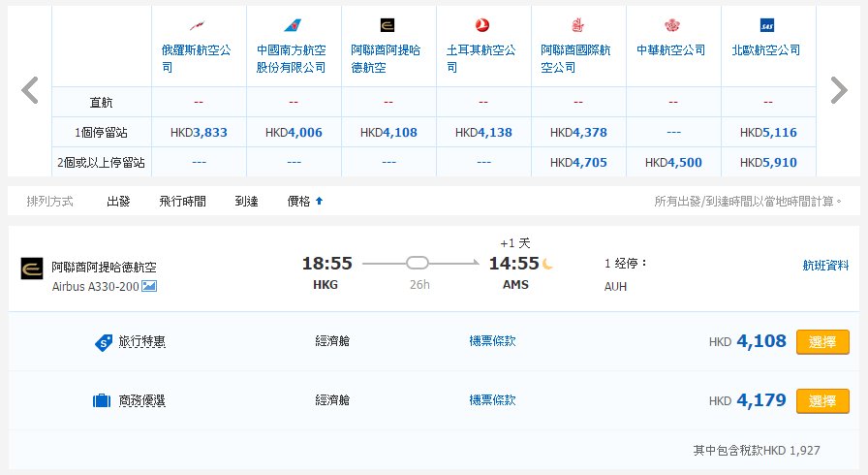Sort results by 出發
The image size is (868, 475).
[x=118, y=202]
